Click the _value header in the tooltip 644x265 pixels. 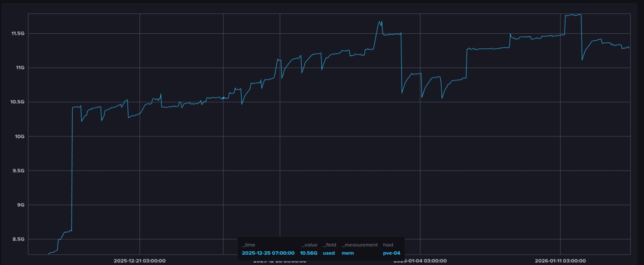[x=309, y=245]
